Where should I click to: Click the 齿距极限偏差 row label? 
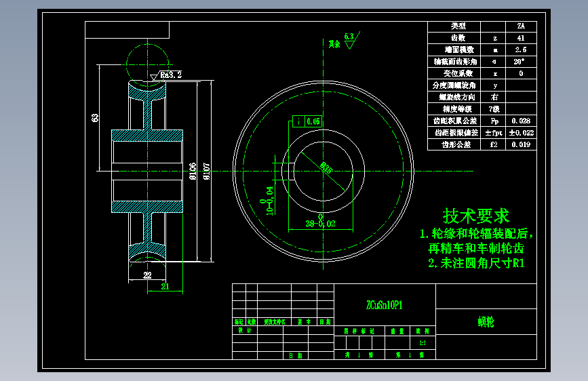click(x=456, y=133)
